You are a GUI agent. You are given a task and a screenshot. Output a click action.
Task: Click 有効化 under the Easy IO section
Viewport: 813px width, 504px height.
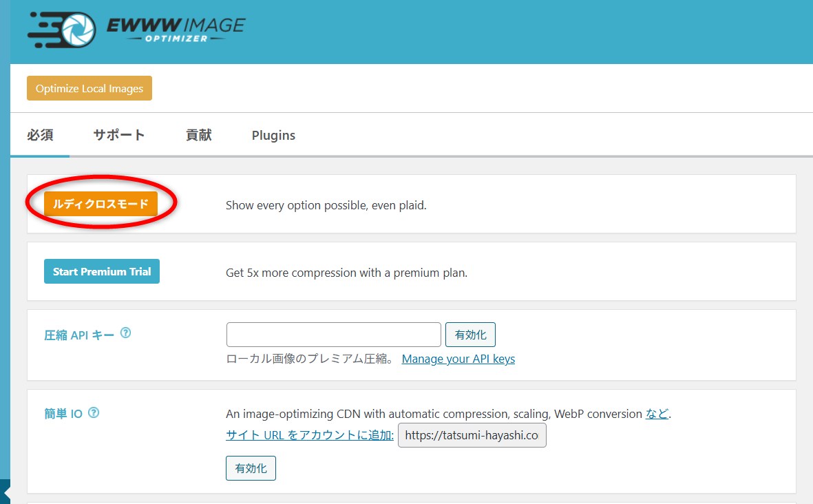point(251,468)
